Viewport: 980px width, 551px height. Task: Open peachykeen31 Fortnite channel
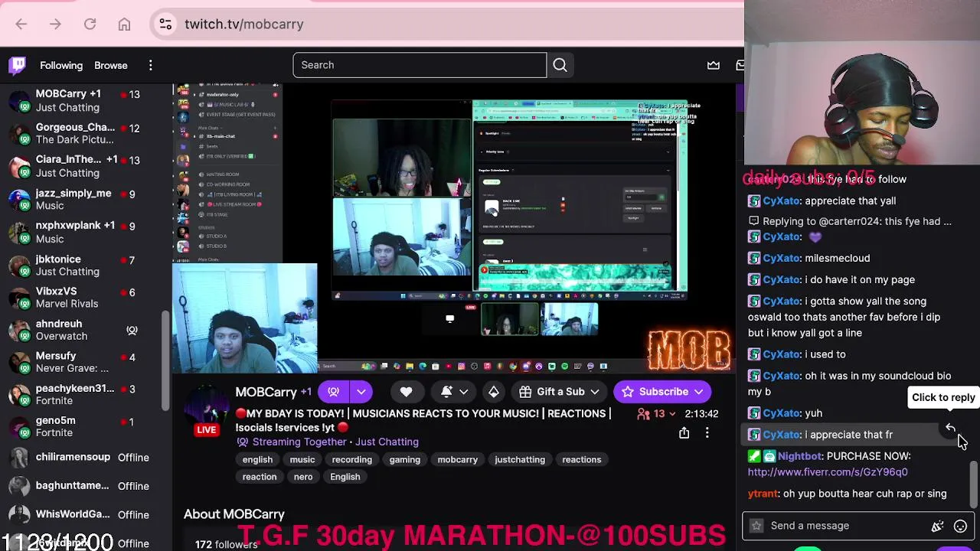tap(84, 394)
